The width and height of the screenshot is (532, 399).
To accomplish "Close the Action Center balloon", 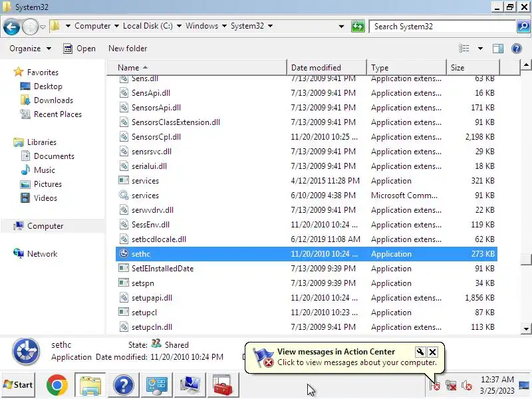I will (x=432, y=352).
